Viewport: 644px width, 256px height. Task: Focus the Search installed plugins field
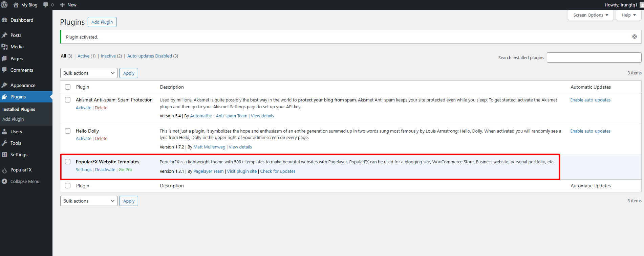(x=594, y=57)
